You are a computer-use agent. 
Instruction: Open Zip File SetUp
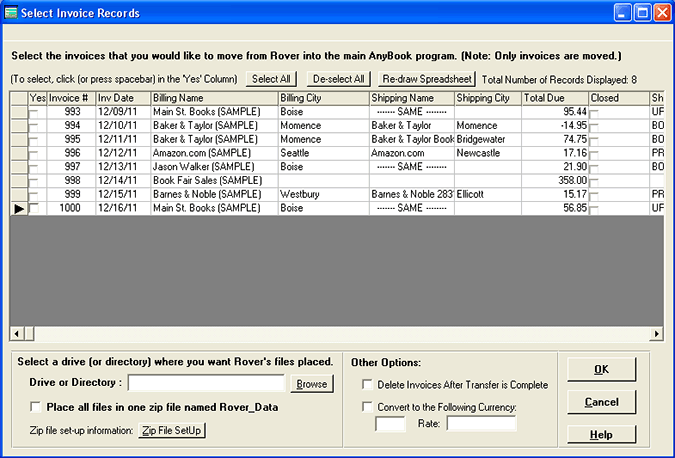[171, 430]
